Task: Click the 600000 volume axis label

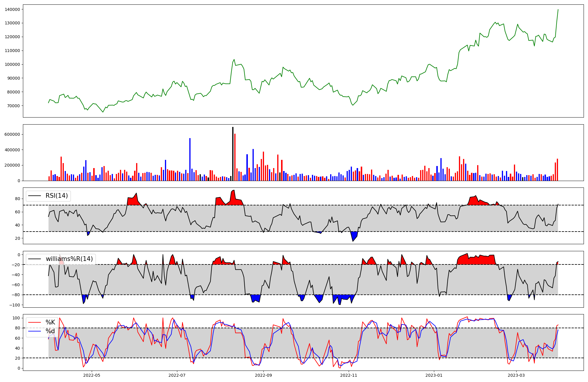Action: [x=12, y=134]
